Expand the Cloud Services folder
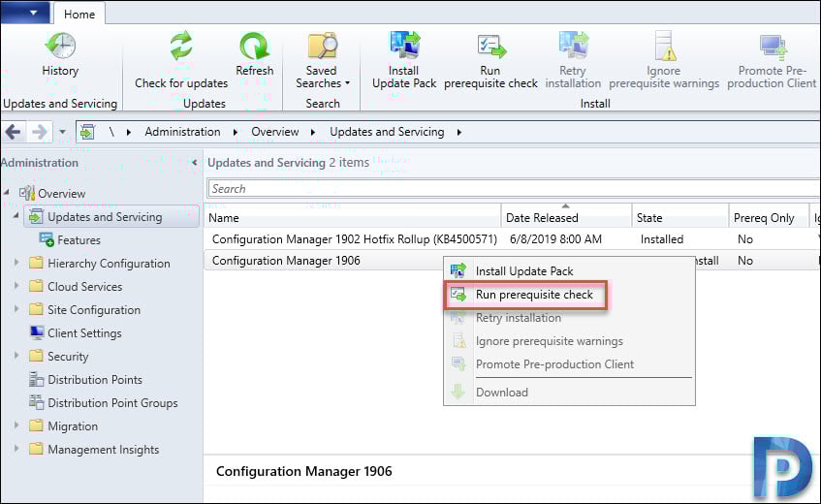 (16, 286)
